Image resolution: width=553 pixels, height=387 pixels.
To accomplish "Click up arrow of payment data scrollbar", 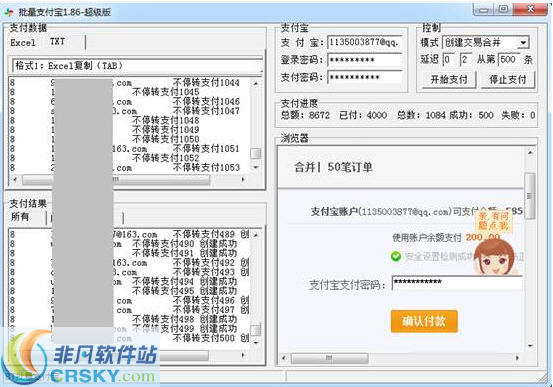I will click(x=256, y=84).
